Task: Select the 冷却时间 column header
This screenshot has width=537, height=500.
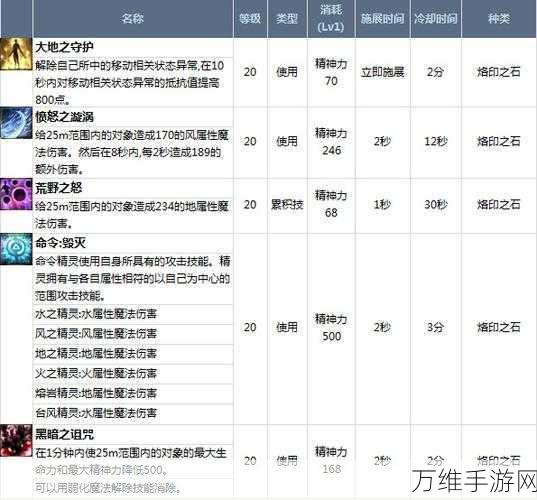Action: click(x=436, y=18)
